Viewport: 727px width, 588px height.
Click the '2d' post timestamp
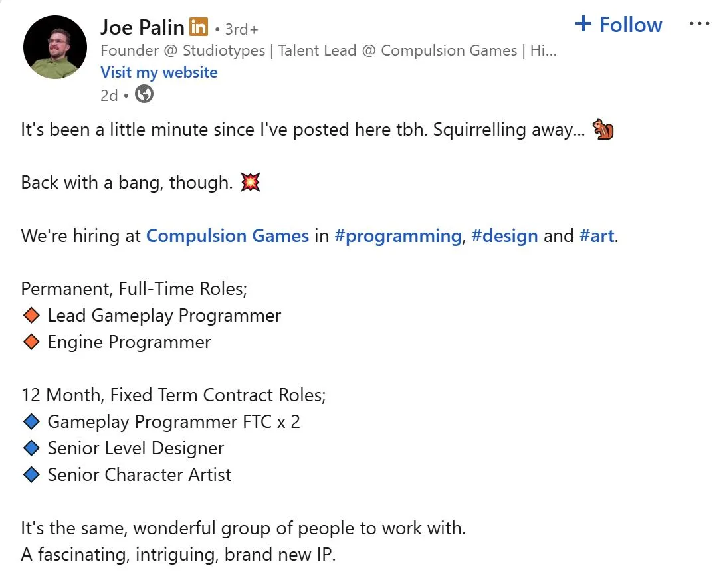tap(108, 95)
